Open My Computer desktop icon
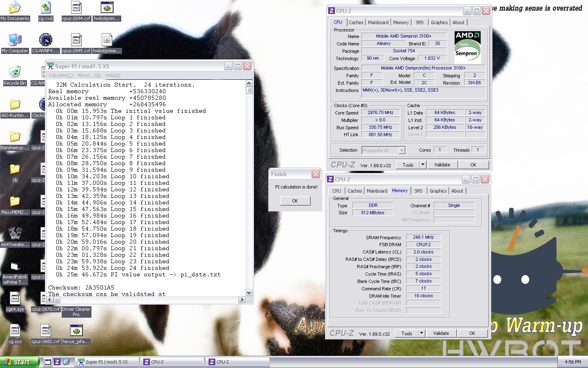Image resolution: width=588 pixels, height=368 pixels. coord(15,43)
